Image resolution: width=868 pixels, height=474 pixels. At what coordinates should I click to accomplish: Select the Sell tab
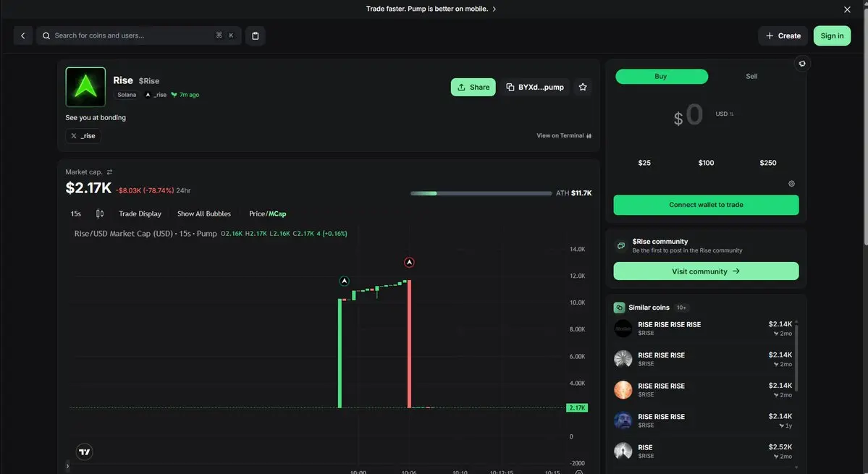751,76
